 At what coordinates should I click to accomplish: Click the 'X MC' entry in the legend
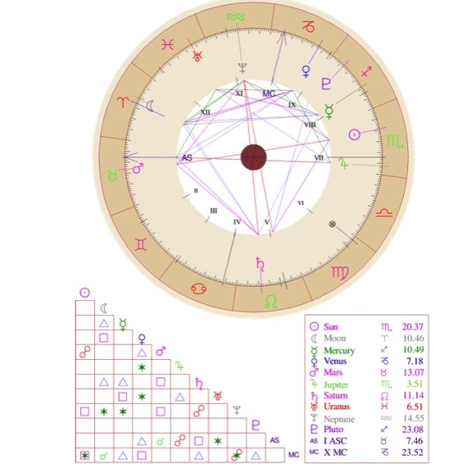pos(335,453)
